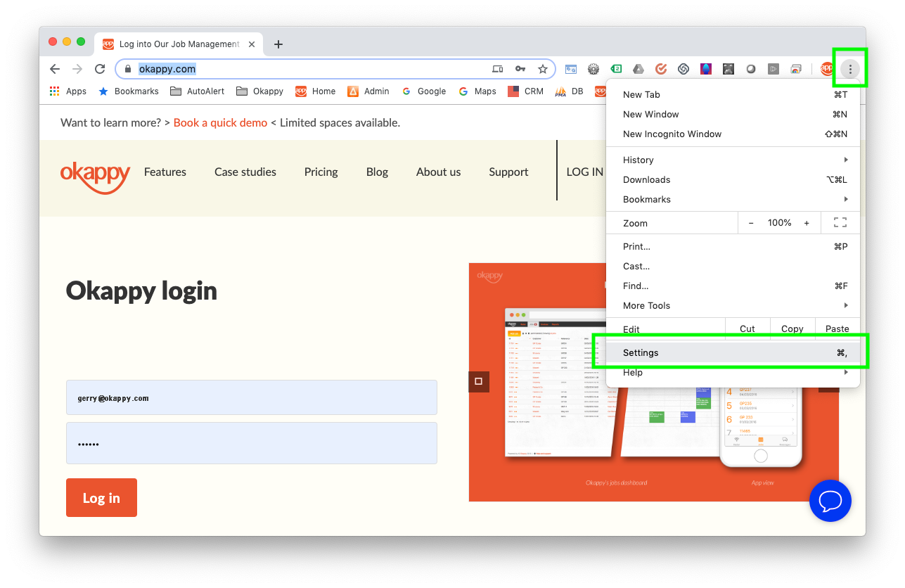Open a new tab with plus button
Screen dimensions: 905x588
click(278, 44)
